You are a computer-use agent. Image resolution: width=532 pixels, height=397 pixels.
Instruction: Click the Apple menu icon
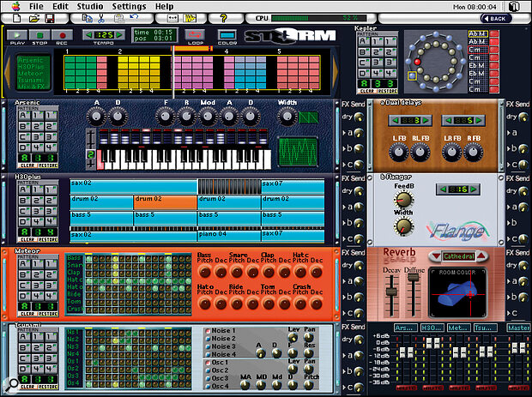click(x=15, y=6)
